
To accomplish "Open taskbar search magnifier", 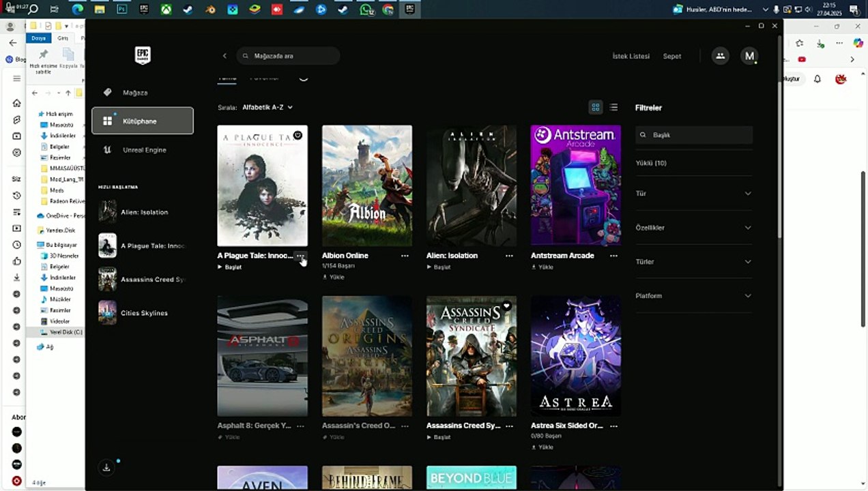I will pyautogui.click(x=33, y=10).
